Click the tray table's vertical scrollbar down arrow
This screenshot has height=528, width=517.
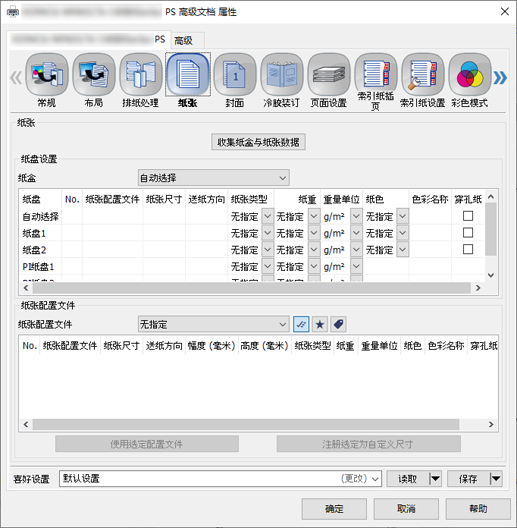click(491, 275)
